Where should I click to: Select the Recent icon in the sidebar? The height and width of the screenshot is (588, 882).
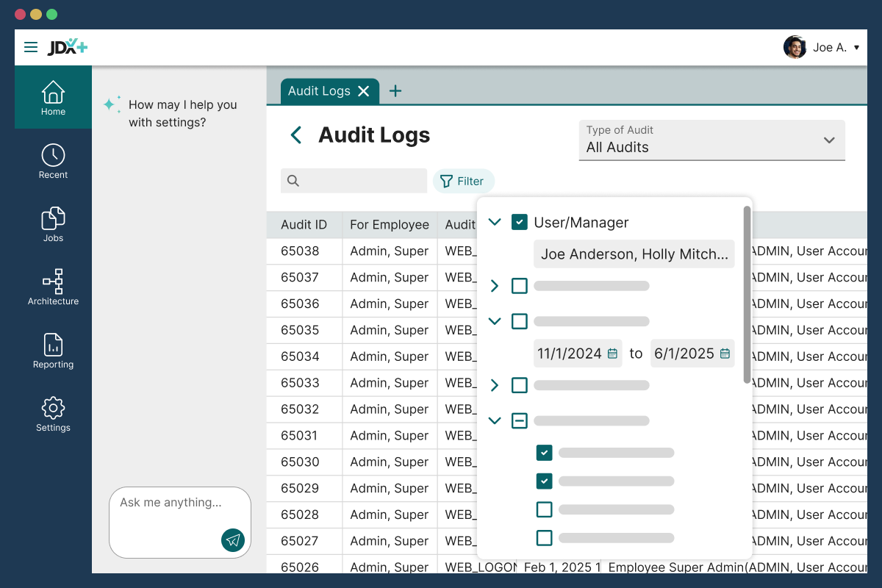click(x=52, y=161)
